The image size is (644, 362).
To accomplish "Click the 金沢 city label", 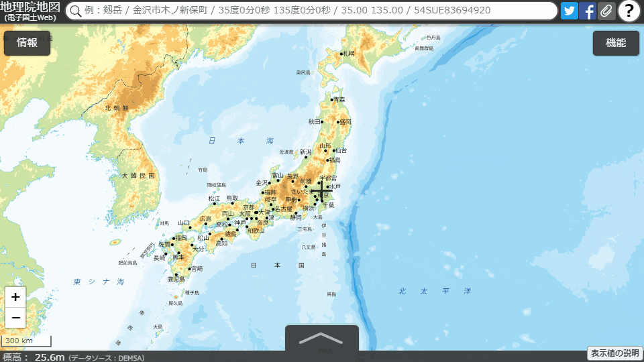I will click(262, 182).
